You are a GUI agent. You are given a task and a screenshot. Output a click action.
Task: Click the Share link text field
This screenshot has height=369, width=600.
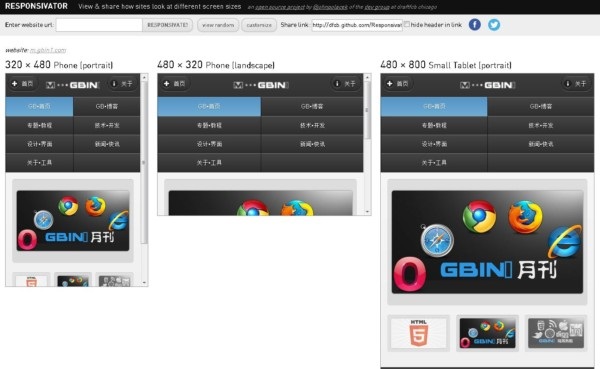(x=357, y=25)
